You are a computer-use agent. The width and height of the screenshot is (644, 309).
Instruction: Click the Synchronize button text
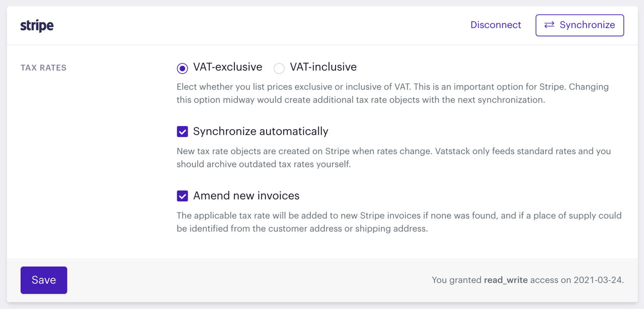[x=587, y=25]
